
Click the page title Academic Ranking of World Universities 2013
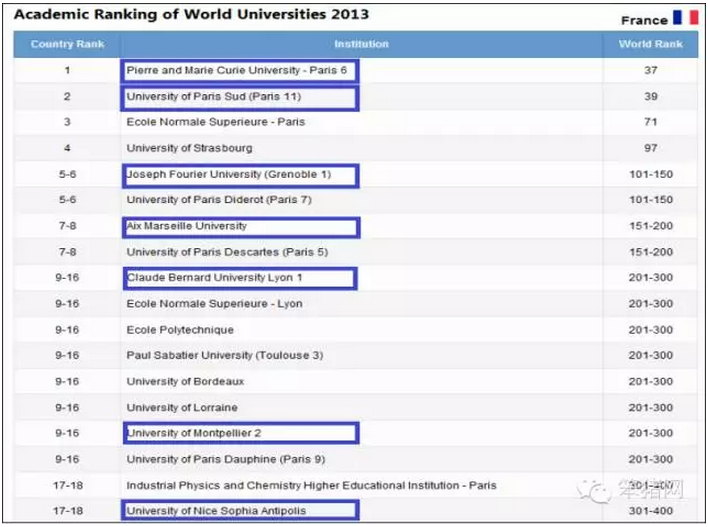coord(191,14)
